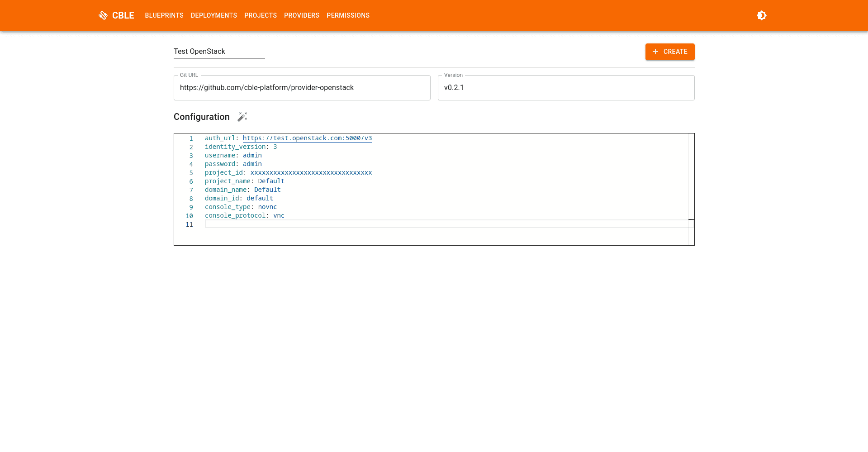Focus the Test OpenStack name field

pyautogui.click(x=219, y=52)
